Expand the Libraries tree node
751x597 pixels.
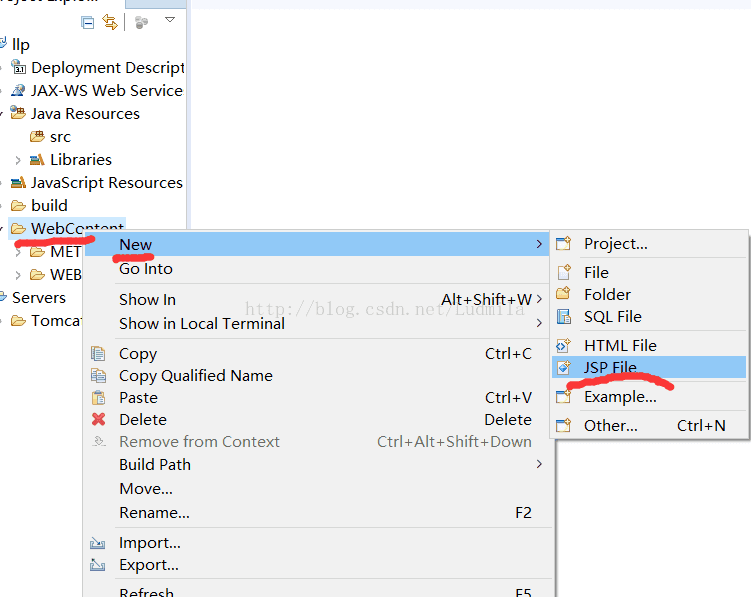pos(18,160)
